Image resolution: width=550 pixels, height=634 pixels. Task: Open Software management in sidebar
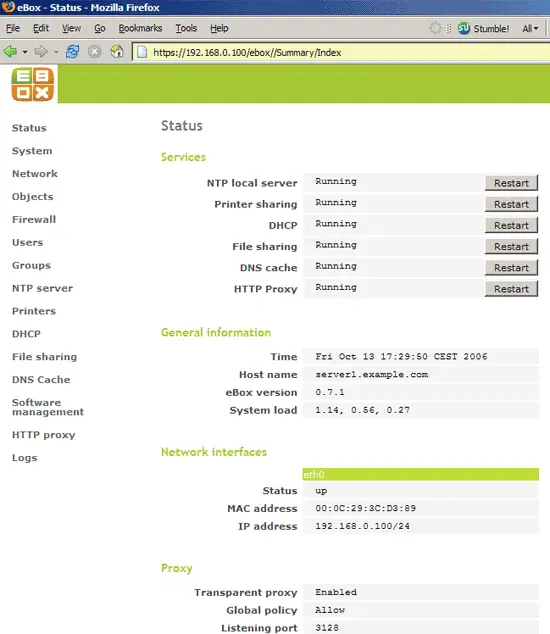(48, 407)
